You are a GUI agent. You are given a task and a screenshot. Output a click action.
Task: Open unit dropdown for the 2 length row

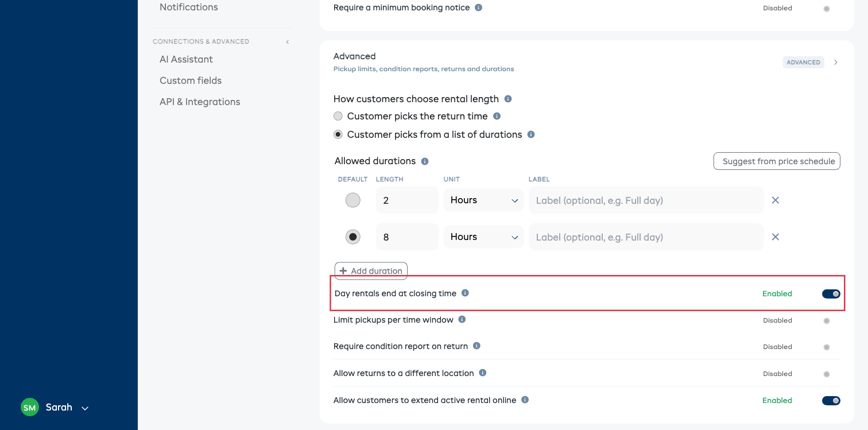pos(484,200)
